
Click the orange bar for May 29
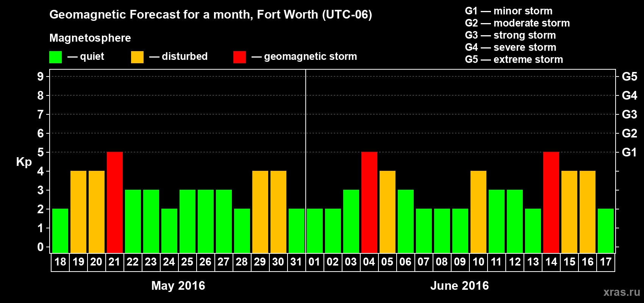tap(260, 212)
